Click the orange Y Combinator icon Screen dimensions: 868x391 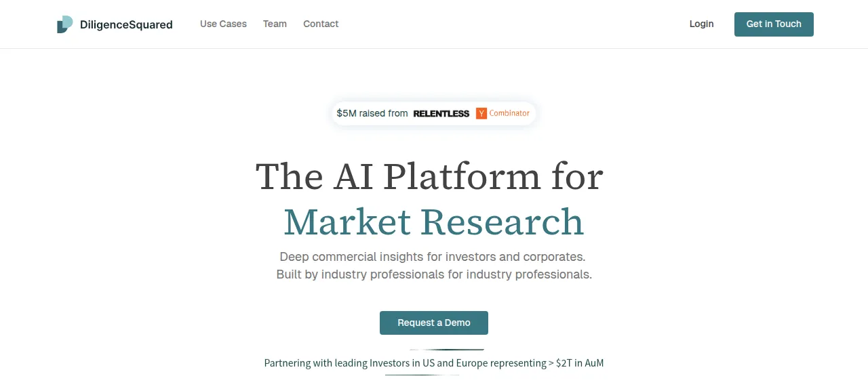pyautogui.click(x=481, y=113)
